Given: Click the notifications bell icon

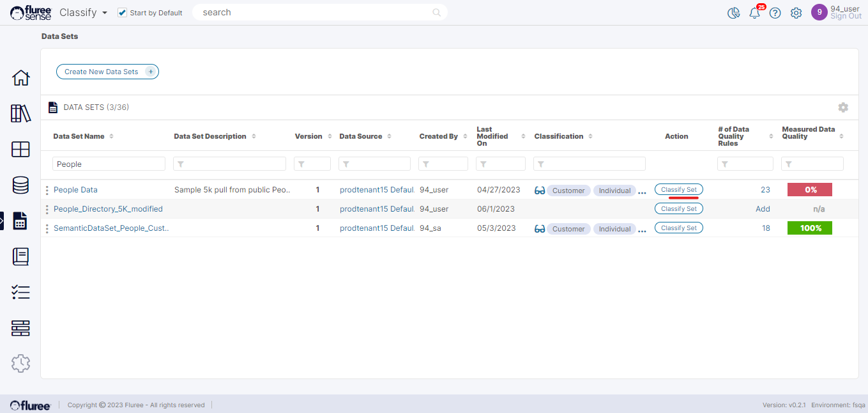Looking at the screenshot, I should click(x=754, y=13).
